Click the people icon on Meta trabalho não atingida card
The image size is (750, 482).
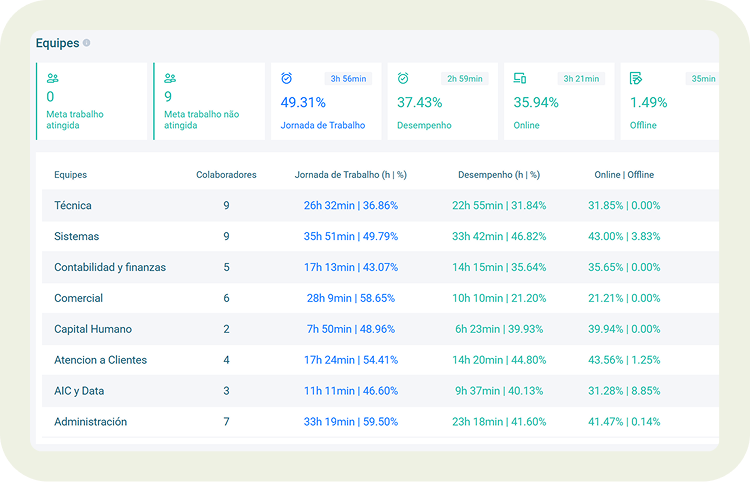point(170,78)
